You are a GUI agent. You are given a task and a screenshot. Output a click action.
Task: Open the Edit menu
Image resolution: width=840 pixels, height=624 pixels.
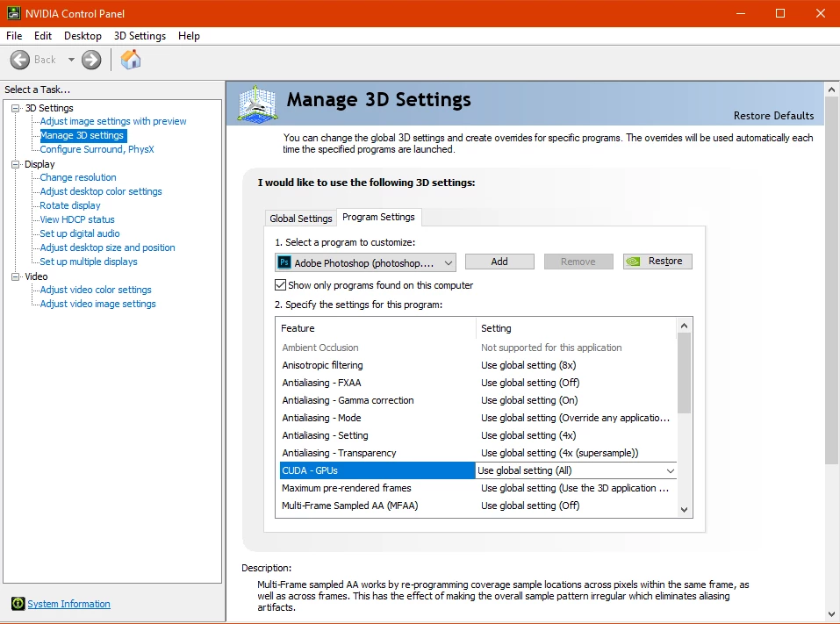[43, 36]
